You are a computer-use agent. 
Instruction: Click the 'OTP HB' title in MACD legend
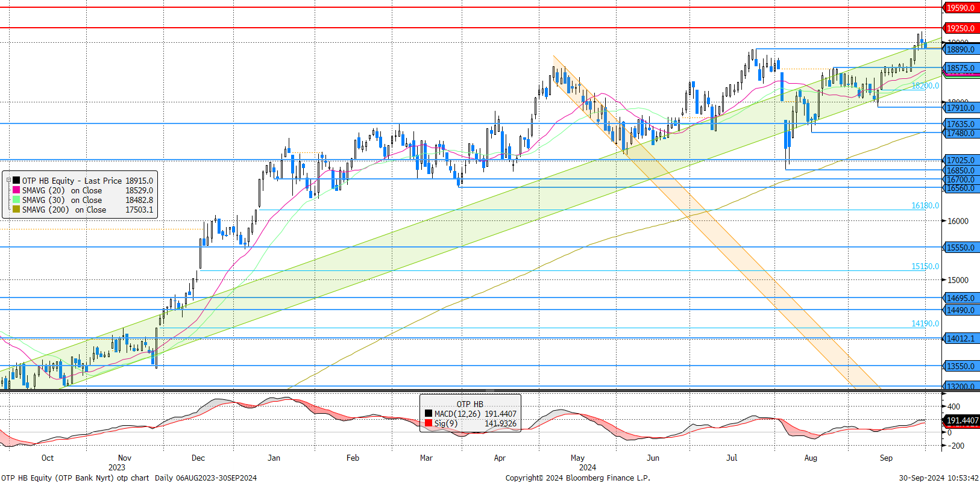pyautogui.click(x=470, y=404)
